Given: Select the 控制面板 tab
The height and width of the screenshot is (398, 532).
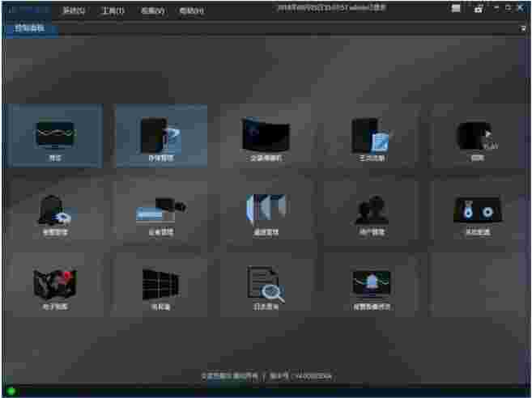Looking at the screenshot, I should (x=29, y=28).
